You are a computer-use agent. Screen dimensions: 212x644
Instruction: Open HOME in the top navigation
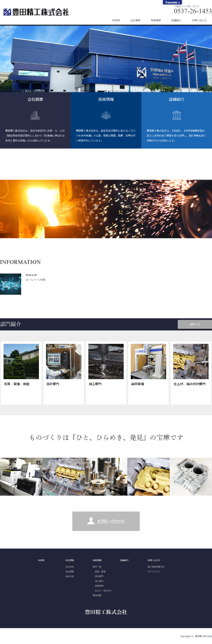(x=116, y=20)
